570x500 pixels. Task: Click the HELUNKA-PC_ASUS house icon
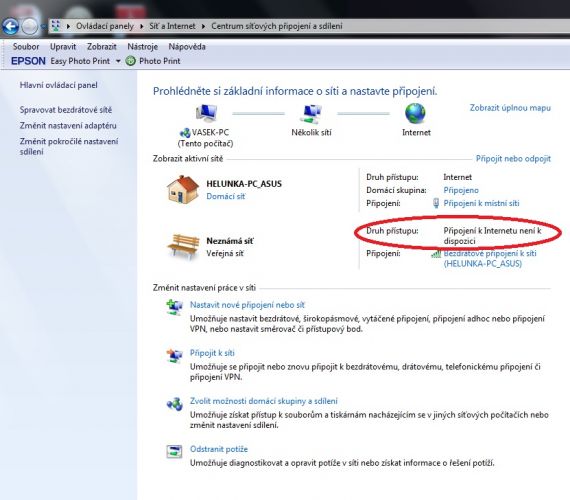click(183, 189)
